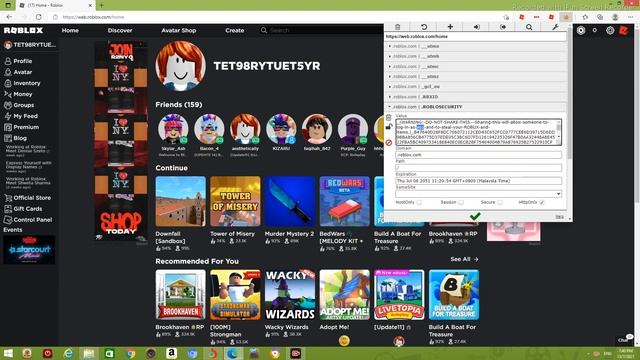Click the cookie editor extension icon in browser toolbar

point(566,17)
